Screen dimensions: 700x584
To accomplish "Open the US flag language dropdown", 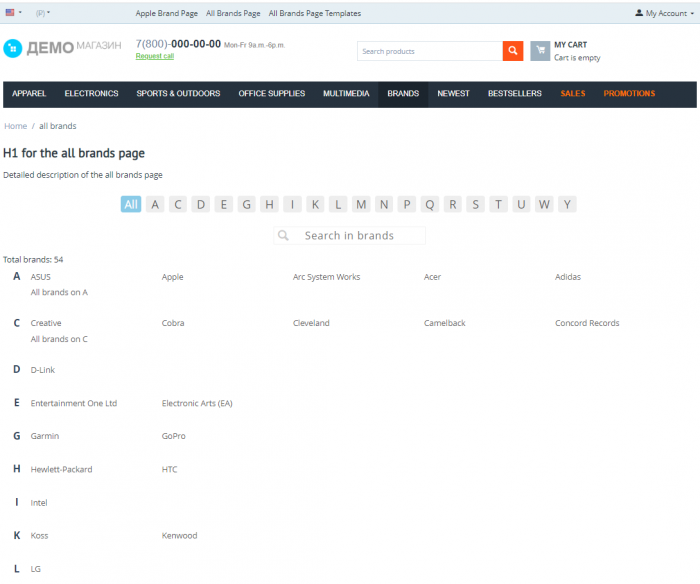I will [x=13, y=13].
